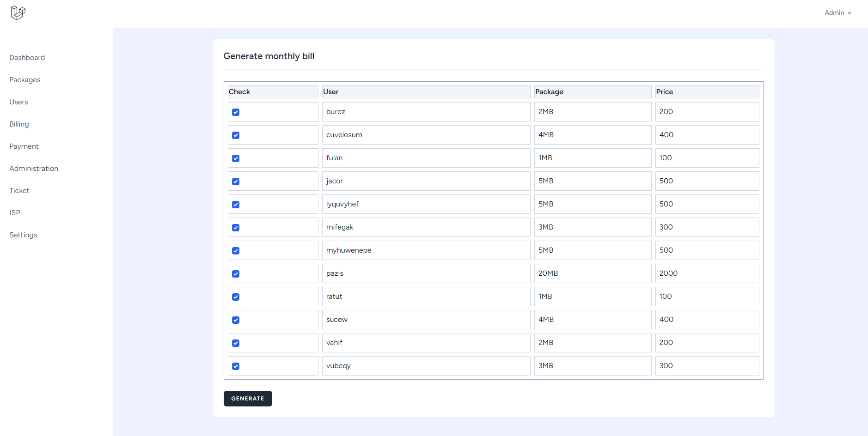This screenshot has width=868, height=436.
Task: Uncheck the checkbox for vubeqy
Action: 236,366
